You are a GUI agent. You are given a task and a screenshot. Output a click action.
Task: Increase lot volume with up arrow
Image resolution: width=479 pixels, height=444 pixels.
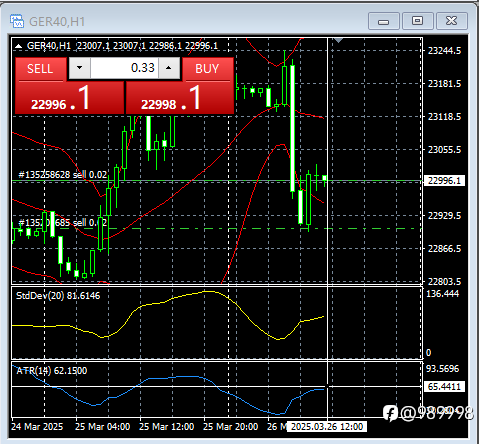[169, 68]
